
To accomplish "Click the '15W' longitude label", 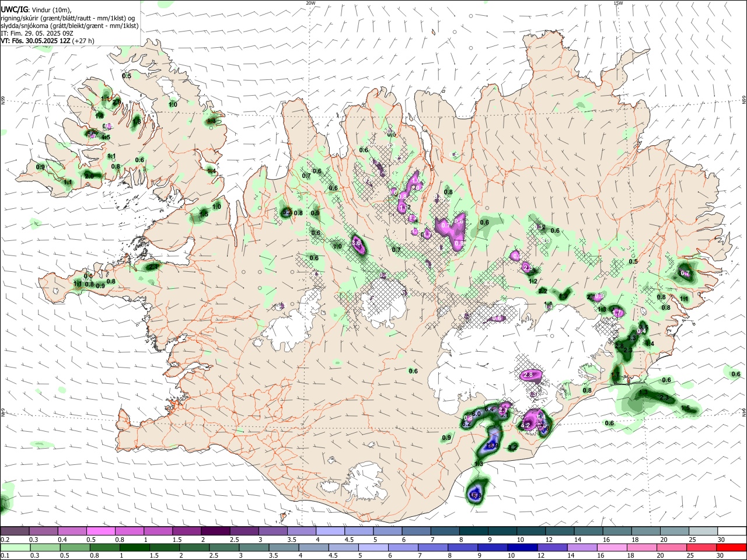I will click(618, 3).
